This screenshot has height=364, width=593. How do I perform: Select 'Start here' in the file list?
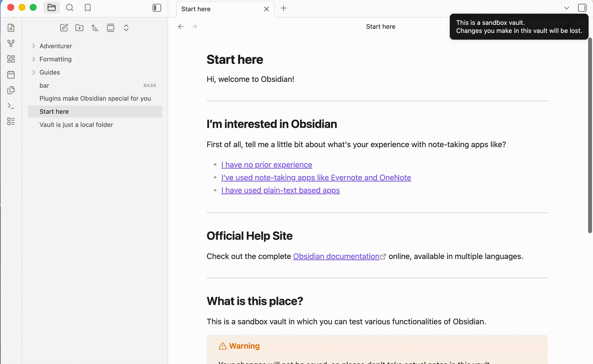coord(95,112)
